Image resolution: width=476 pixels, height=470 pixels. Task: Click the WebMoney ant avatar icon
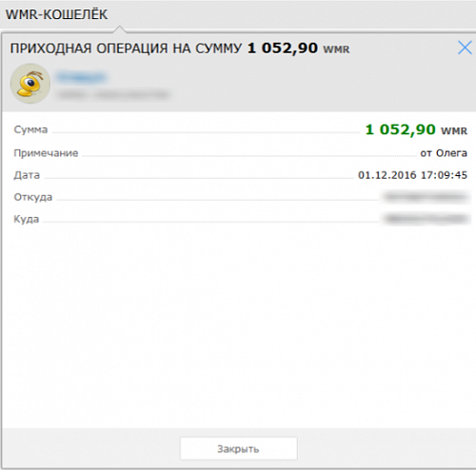[x=30, y=84]
